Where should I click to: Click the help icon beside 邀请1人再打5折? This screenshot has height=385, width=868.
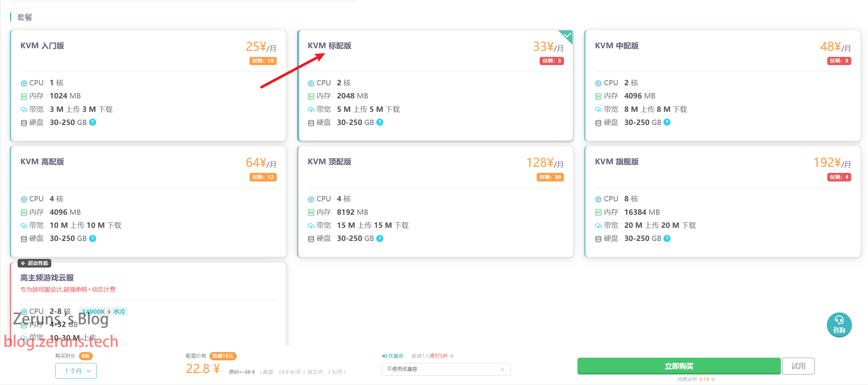click(452, 356)
